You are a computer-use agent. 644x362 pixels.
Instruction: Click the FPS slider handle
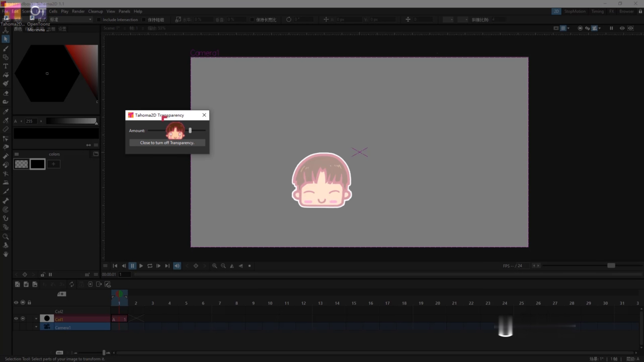pyautogui.click(x=611, y=265)
